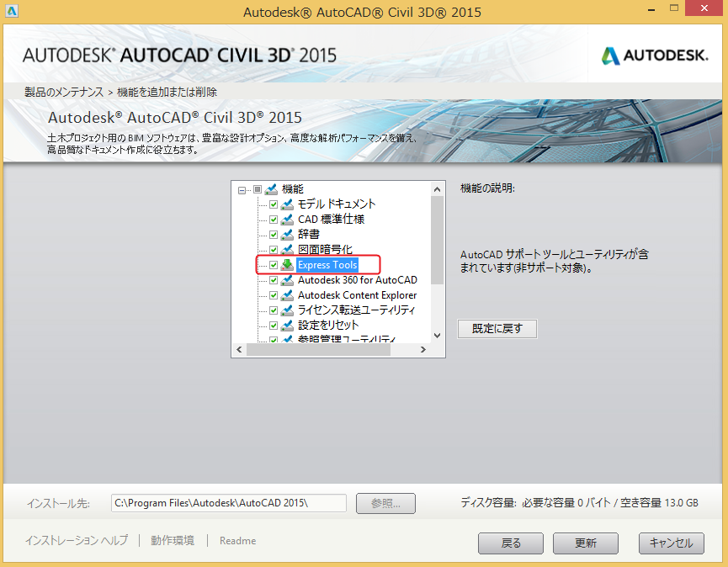The width and height of the screenshot is (728, 567).
Task: Uncheck the 辞書 checkbox
Action: tap(274, 235)
